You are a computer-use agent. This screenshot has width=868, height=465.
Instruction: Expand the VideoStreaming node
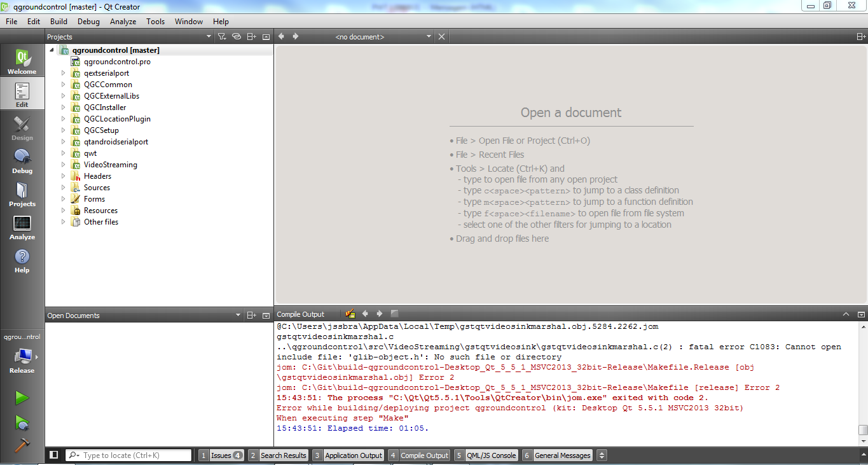tap(63, 165)
